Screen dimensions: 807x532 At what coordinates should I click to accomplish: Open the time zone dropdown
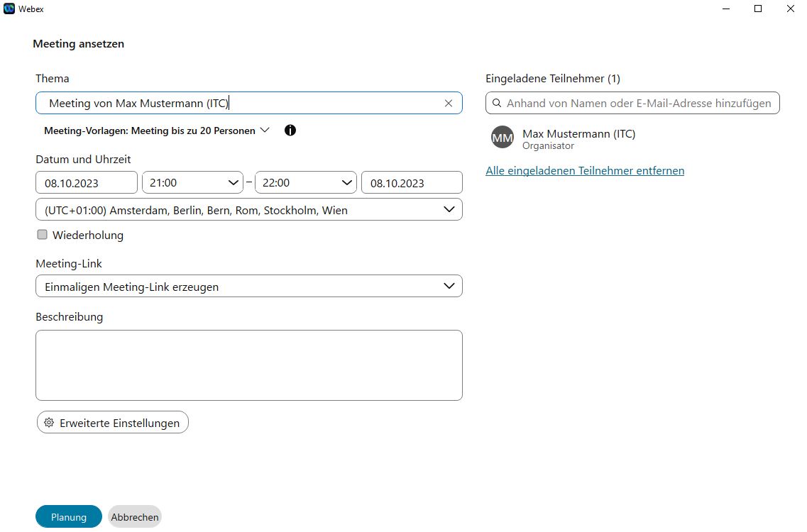point(248,210)
